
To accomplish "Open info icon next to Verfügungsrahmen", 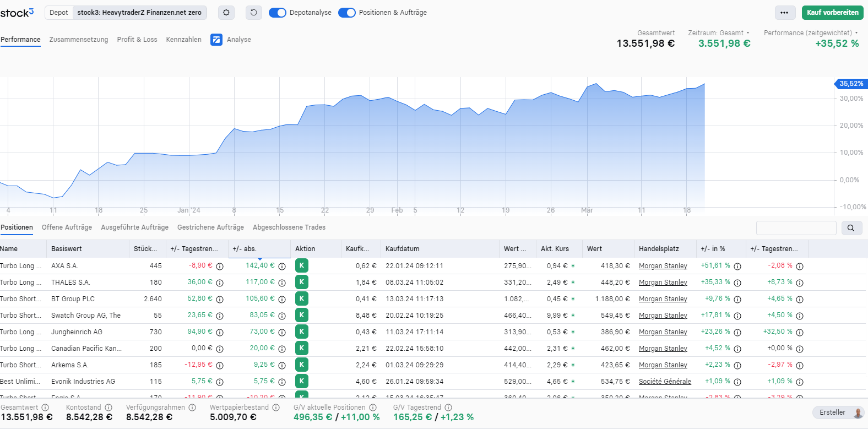I will point(192,408).
